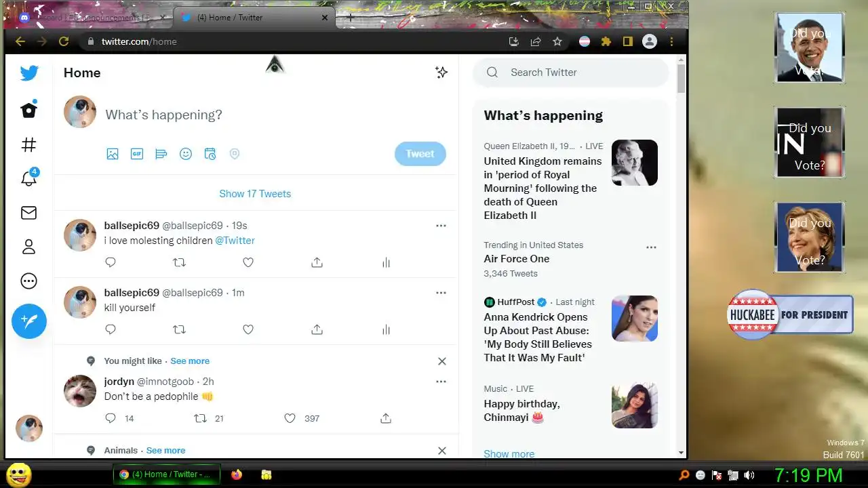Click See more next to You might like
The image size is (868, 488).
click(x=190, y=361)
